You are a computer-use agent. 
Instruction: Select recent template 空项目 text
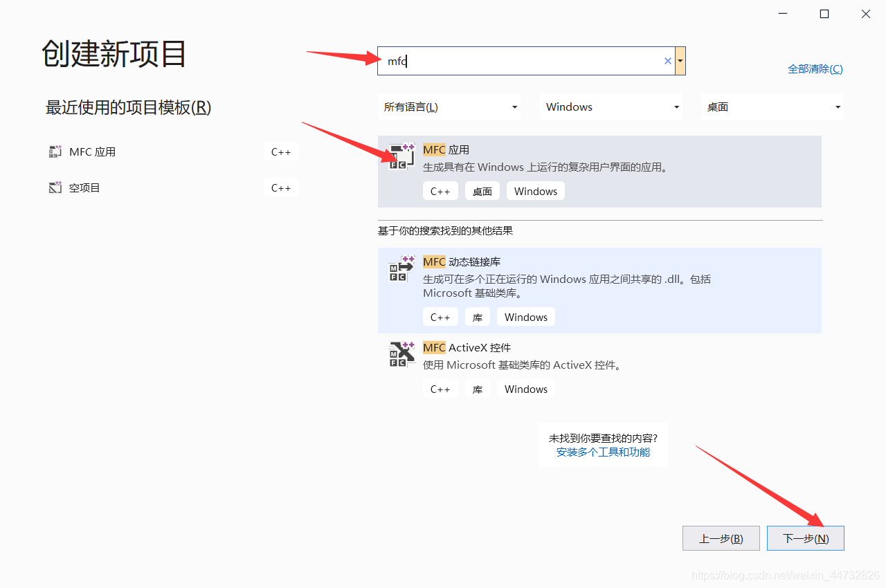click(84, 187)
